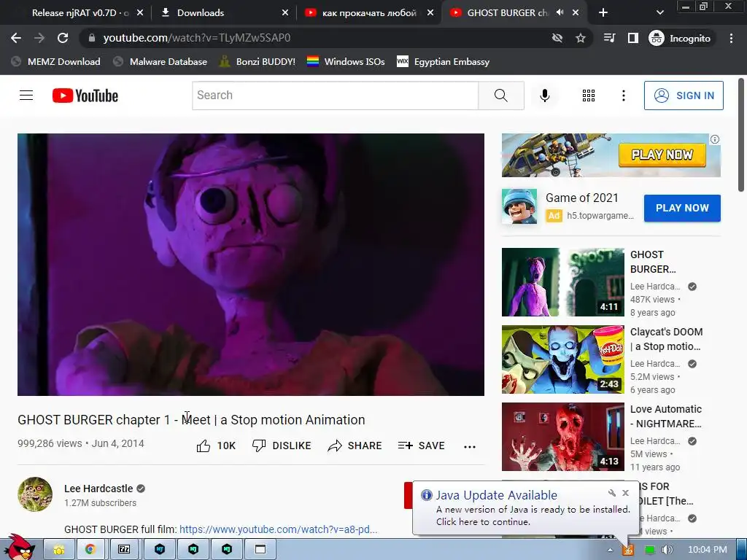Open Claycat's DOOM video thumbnail
Viewport: 747px width, 560px height.
tap(562, 359)
